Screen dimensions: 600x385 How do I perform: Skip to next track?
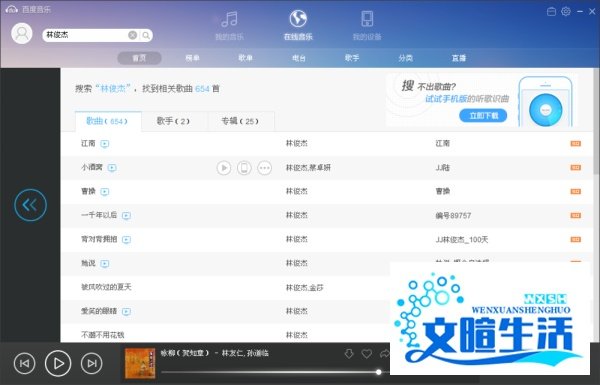tap(92, 363)
